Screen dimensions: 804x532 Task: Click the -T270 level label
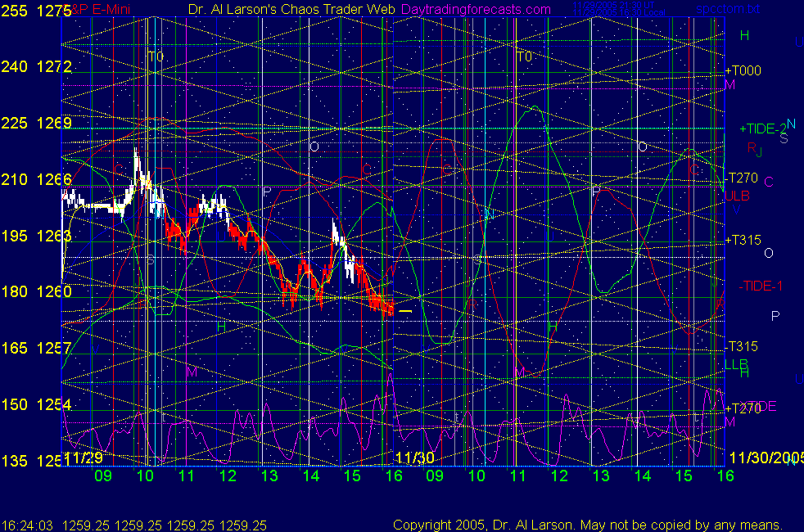click(741, 178)
